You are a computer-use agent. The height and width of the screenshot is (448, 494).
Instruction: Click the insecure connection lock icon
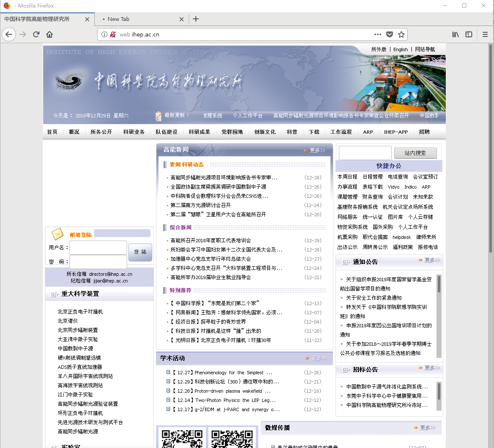pyautogui.click(x=113, y=34)
